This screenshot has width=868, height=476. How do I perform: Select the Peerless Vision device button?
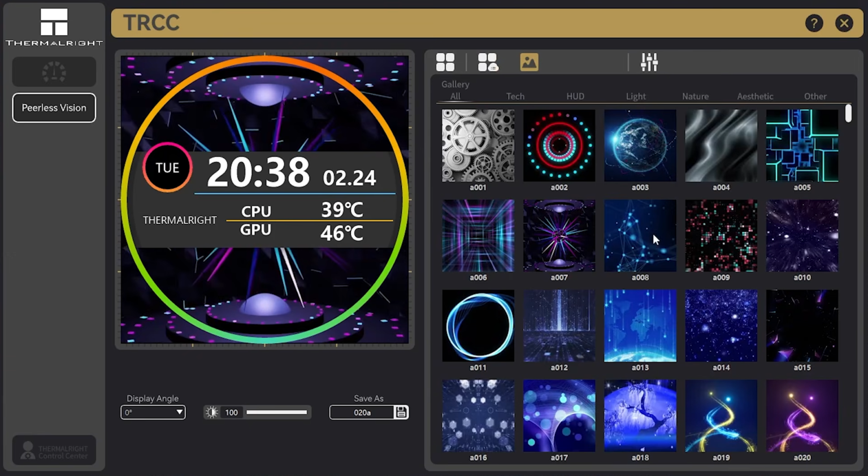(x=54, y=107)
